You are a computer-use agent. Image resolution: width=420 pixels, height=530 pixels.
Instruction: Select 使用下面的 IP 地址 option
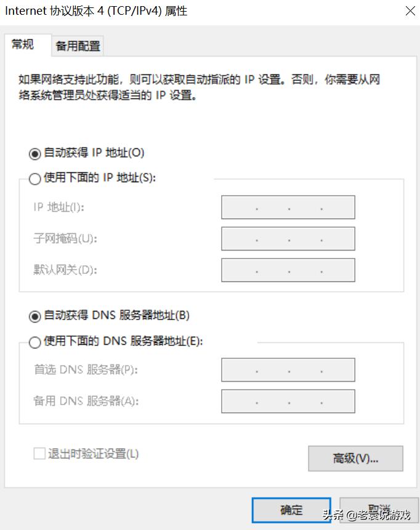click(35, 179)
